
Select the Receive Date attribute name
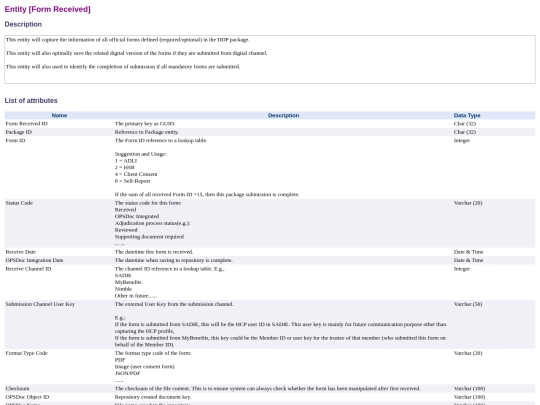[21, 252]
